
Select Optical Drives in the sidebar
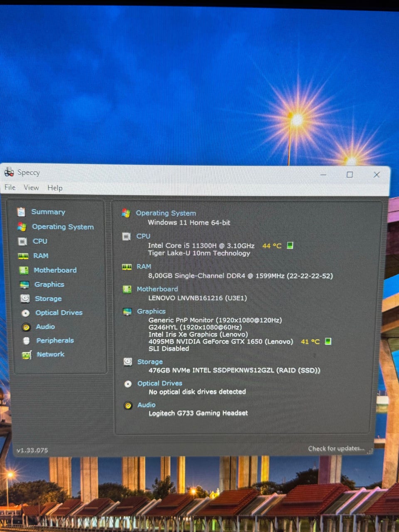point(59,313)
